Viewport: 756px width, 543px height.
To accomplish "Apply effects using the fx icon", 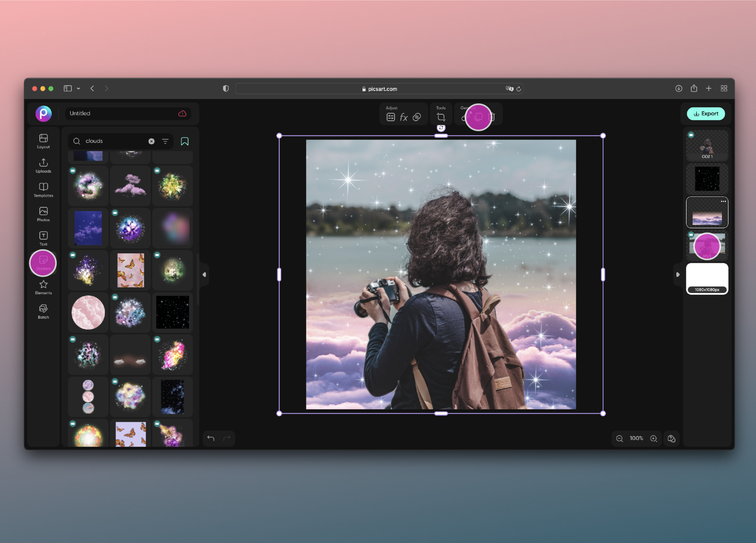I will (404, 117).
